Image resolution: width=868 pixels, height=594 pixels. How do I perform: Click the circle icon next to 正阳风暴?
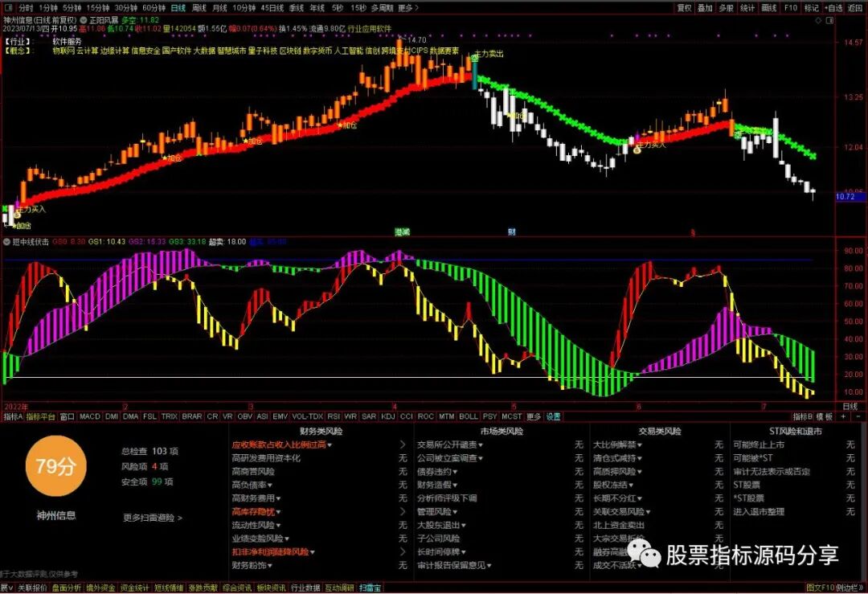coord(84,20)
